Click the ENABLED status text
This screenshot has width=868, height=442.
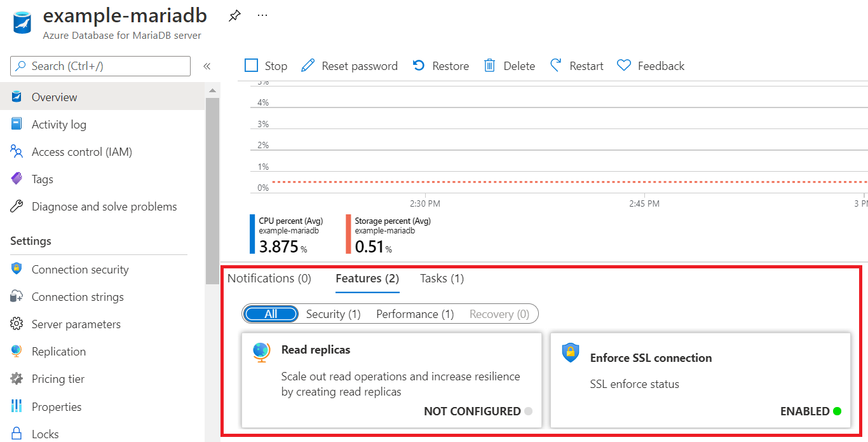point(804,411)
